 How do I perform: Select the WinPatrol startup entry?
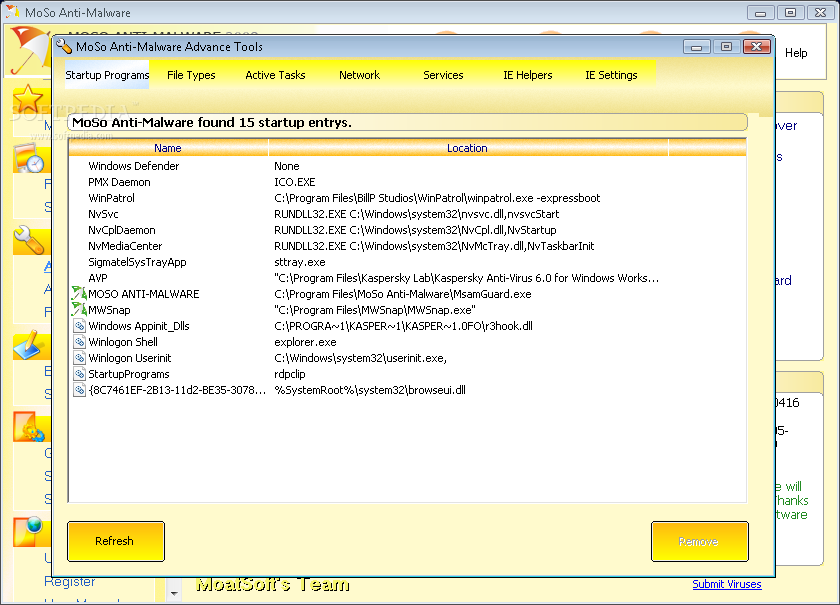[111, 198]
